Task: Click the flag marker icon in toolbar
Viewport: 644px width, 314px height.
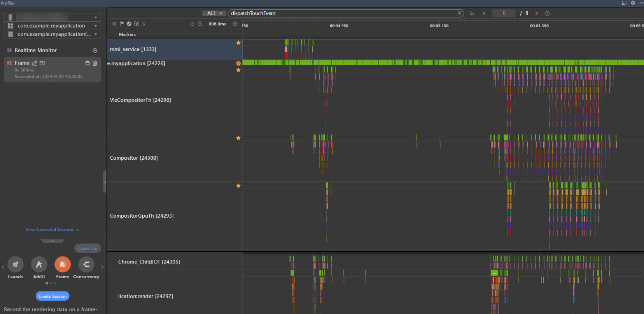Action: point(122,24)
